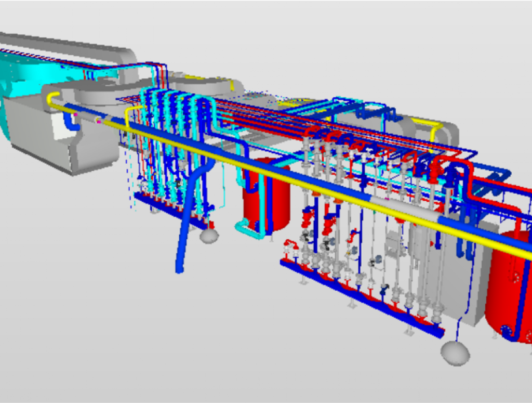Image resolution: width=532 pixels, height=403 pixels.
Task: Click the blue U-bend pipe on left housing
Action: click(70, 122)
